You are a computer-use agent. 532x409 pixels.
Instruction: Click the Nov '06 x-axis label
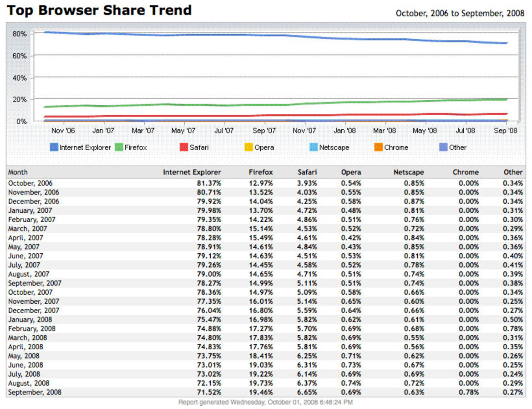(63, 131)
